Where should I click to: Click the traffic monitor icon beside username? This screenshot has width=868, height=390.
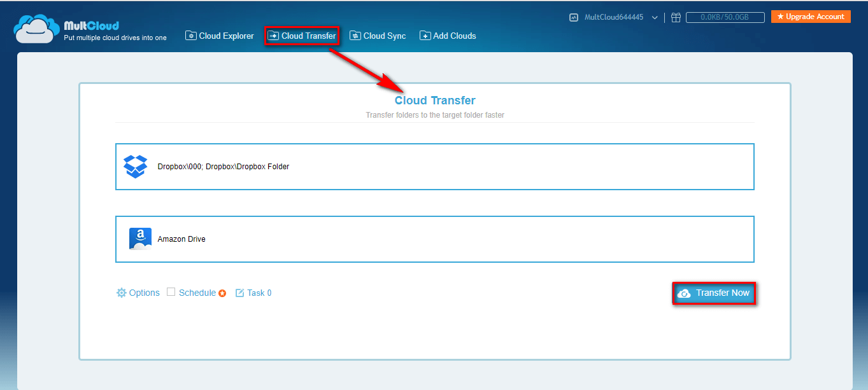pyautogui.click(x=574, y=18)
